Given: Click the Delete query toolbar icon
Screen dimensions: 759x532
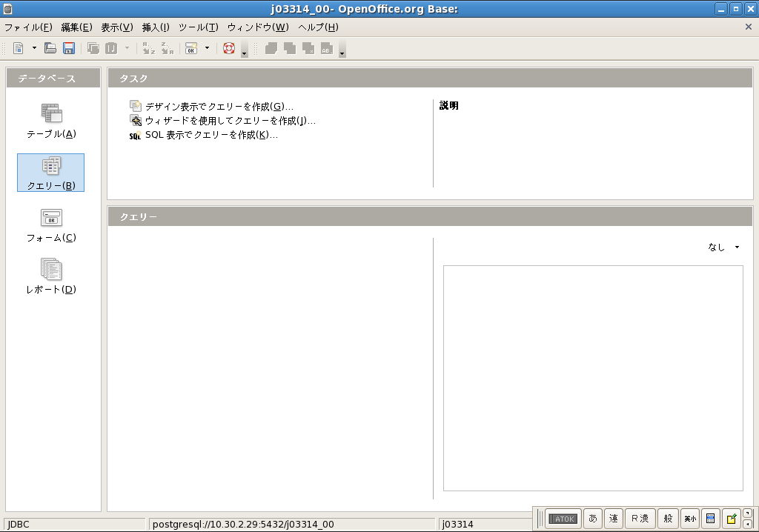Looking at the screenshot, I should click(308, 48).
